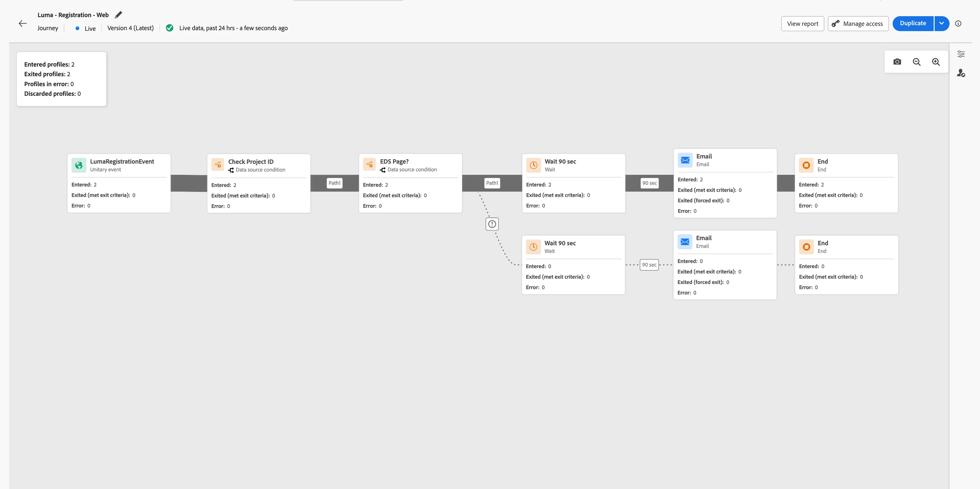Click the Duplicate button
This screenshot has height=489, width=980.
tap(913, 23)
